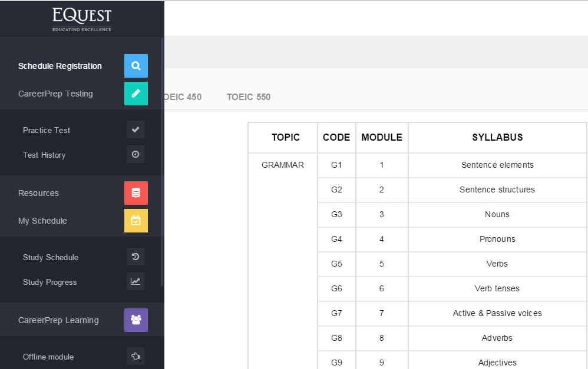Click the history icon beside Study Schedule

[x=136, y=257]
